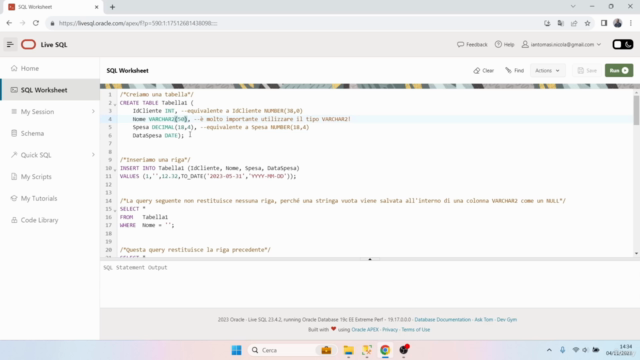The height and width of the screenshot is (360, 640).
Task: Open the Actions dropdown
Action: [547, 71]
